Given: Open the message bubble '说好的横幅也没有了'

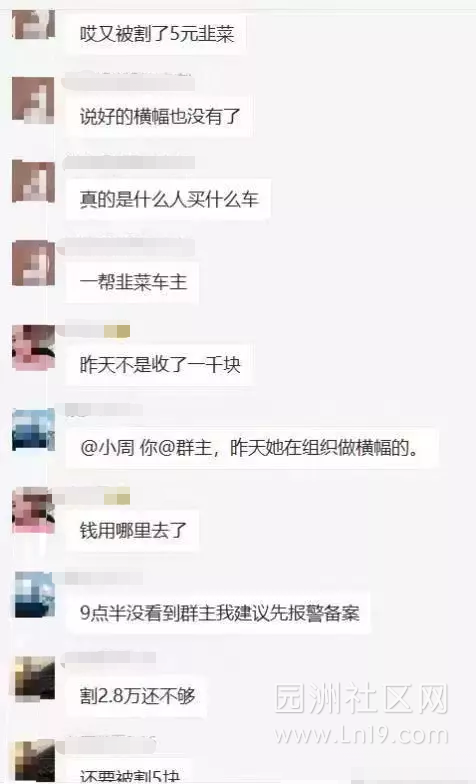Looking at the screenshot, I should click(x=160, y=116).
